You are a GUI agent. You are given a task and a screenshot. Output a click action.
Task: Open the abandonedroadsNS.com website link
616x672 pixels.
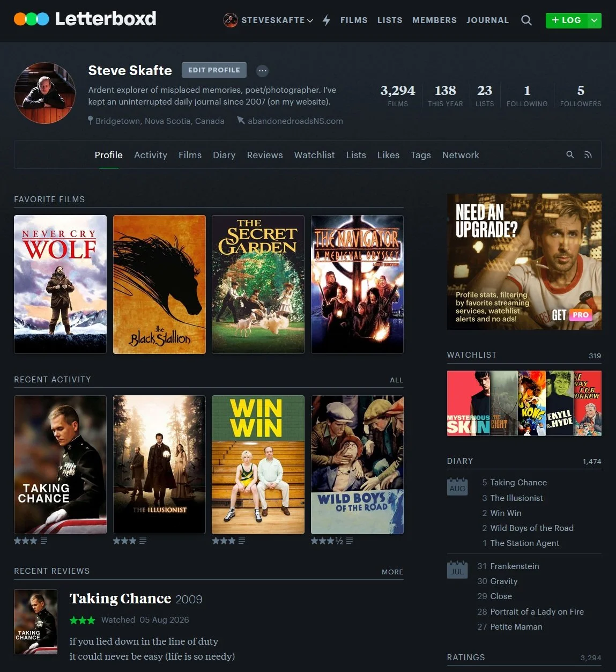(x=295, y=121)
